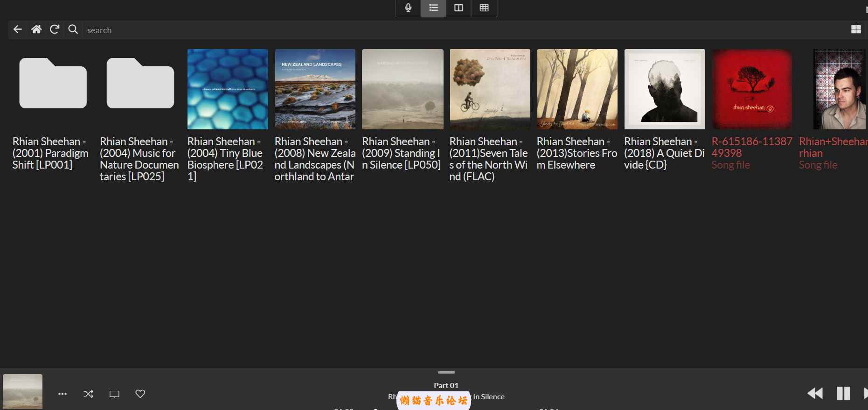The height and width of the screenshot is (410, 868).
Task: Click the back arrow icon
Action: pyautogui.click(x=18, y=29)
